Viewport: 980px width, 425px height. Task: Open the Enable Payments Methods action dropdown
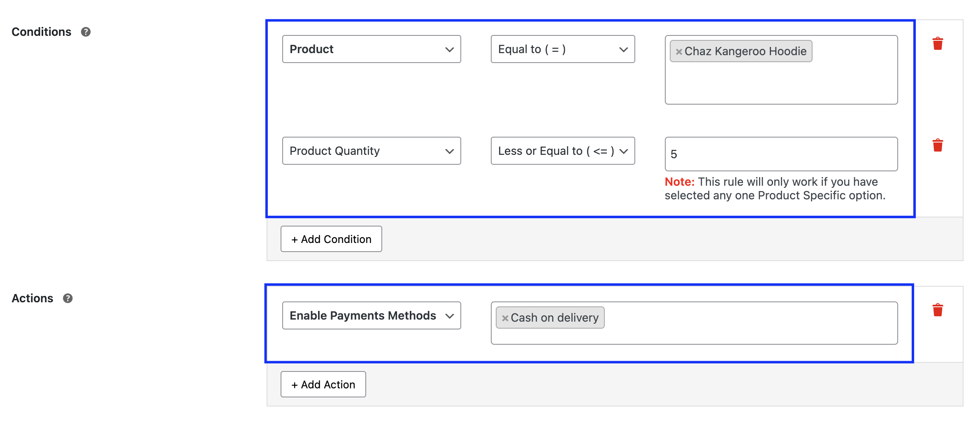pyautogui.click(x=372, y=315)
